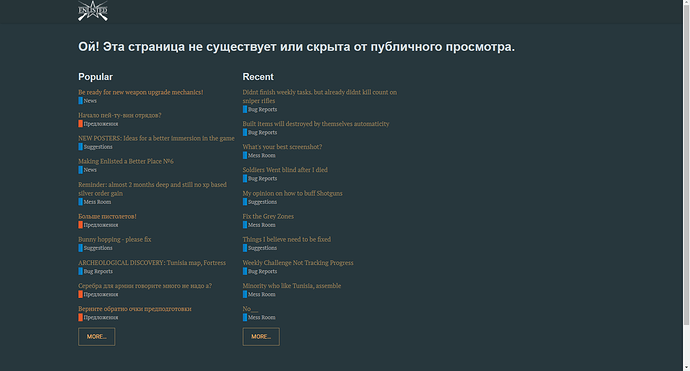Click MORE button under Recent list
The height and width of the screenshot is (371, 690).
click(261, 337)
